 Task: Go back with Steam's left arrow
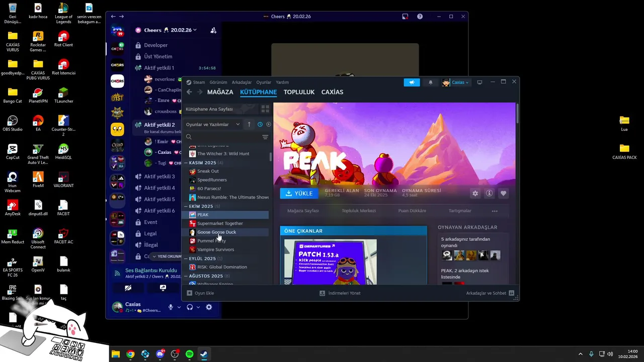coord(189,92)
